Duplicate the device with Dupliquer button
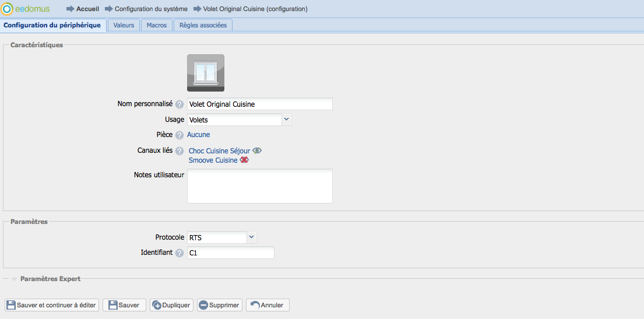The image size is (644, 319). [x=171, y=305]
